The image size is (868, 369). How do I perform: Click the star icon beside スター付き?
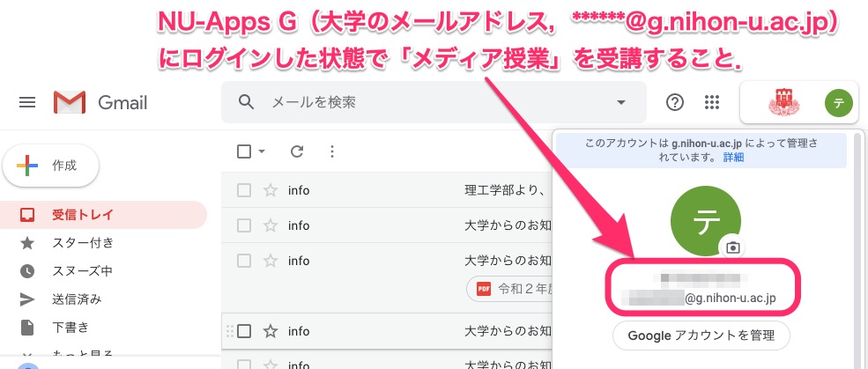(x=27, y=243)
